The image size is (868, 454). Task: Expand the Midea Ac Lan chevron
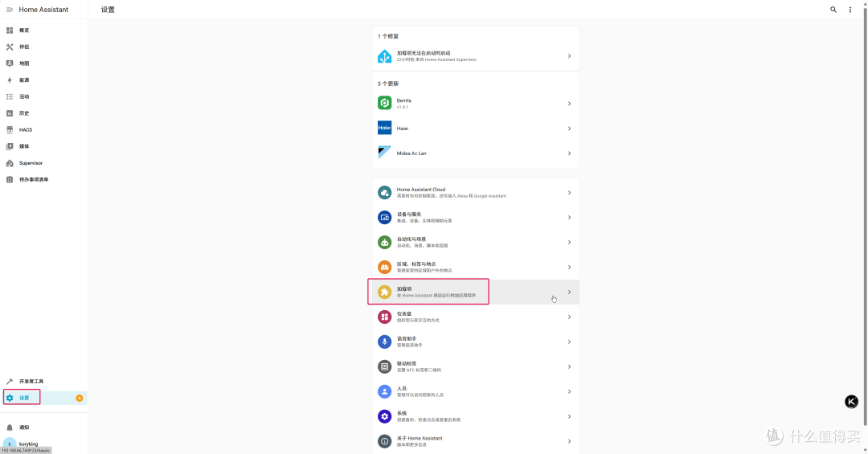(569, 153)
